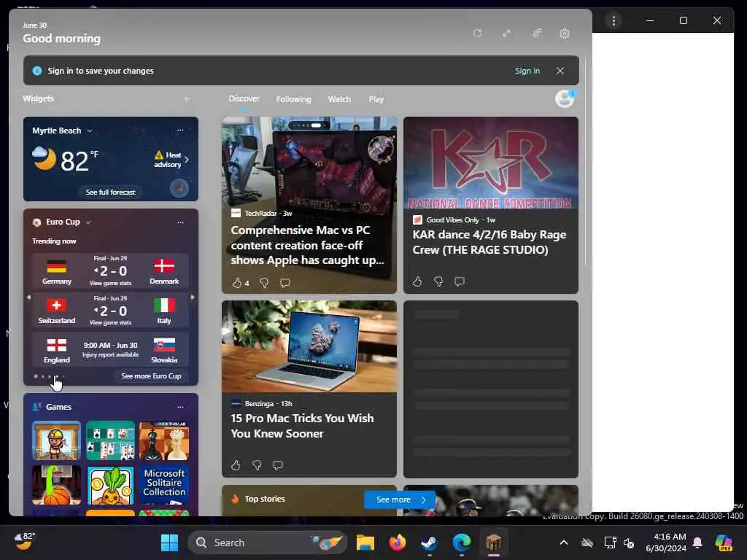Open the solitaire cards game thumbnail

(x=111, y=440)
